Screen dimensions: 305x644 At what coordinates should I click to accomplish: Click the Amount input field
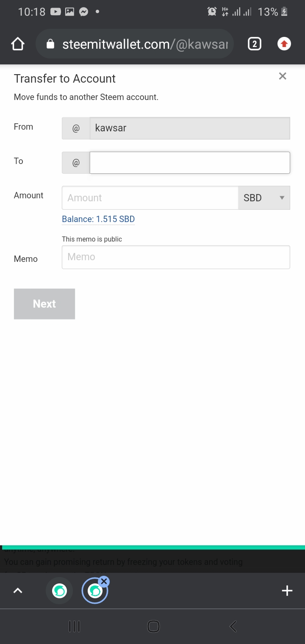(x=150, y=198)
